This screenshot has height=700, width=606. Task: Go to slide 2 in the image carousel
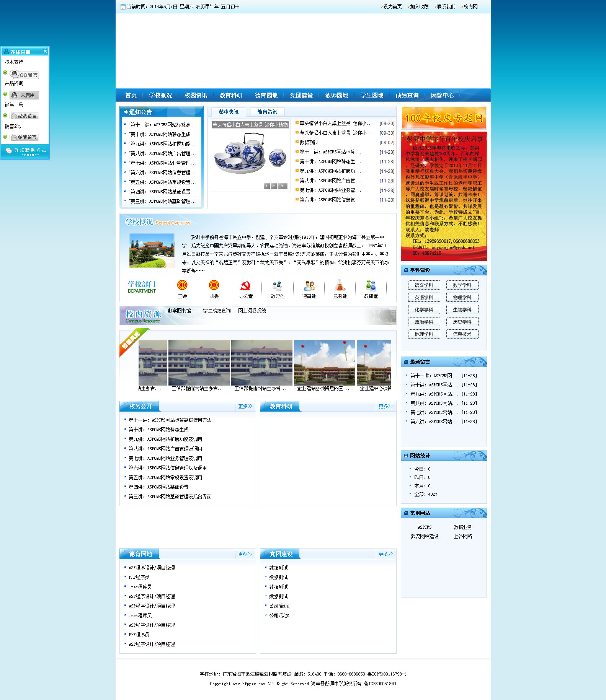click(x=273, y=186)
